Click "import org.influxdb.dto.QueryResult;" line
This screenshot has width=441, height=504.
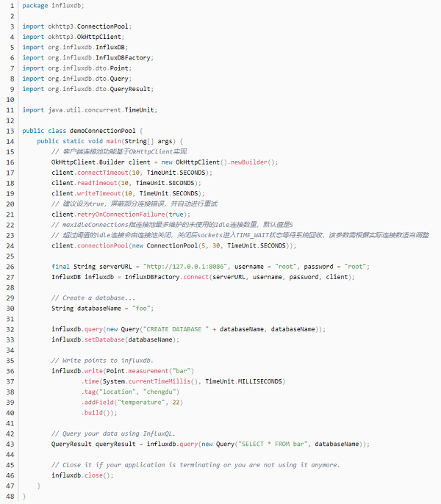[87, 89]
